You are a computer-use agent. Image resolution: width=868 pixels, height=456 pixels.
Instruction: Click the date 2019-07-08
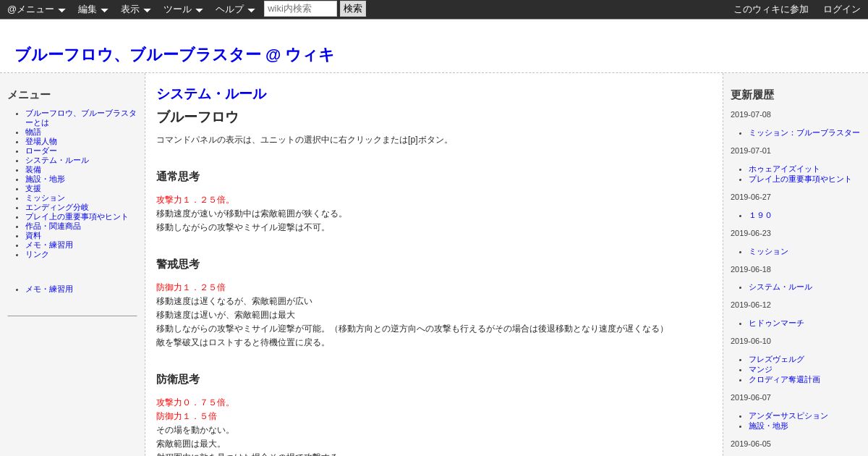point(751,114)
